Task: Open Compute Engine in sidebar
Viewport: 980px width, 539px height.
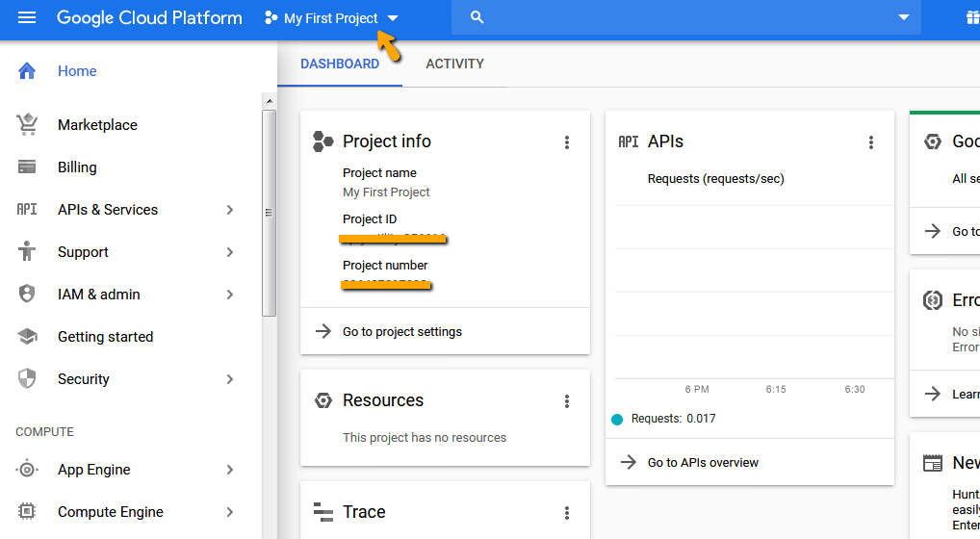Action: (x=111, y=512)
